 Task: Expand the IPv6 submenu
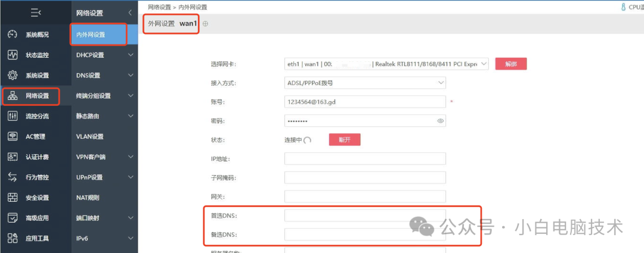pyautogui.click(x=131, y=238)
